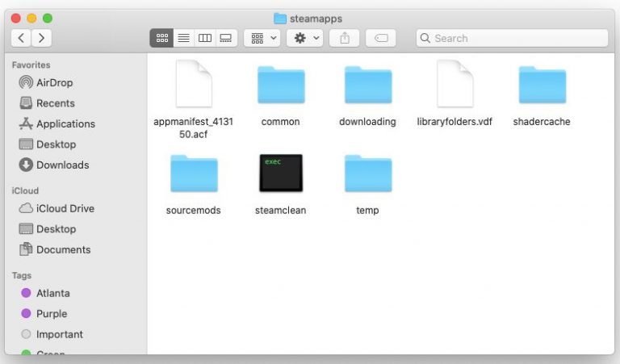Click the Edit Tags toolbar icon
This screenshot has width=620, height=364.
pos(380,38)
